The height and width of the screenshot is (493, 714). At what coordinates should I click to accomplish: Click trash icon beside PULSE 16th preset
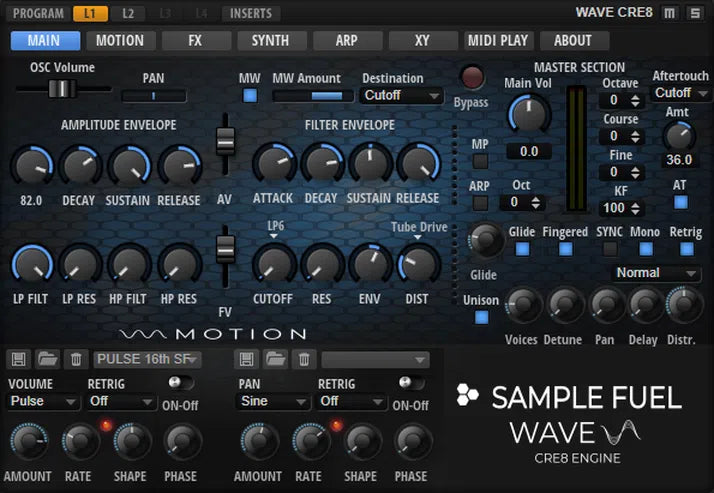76,360
